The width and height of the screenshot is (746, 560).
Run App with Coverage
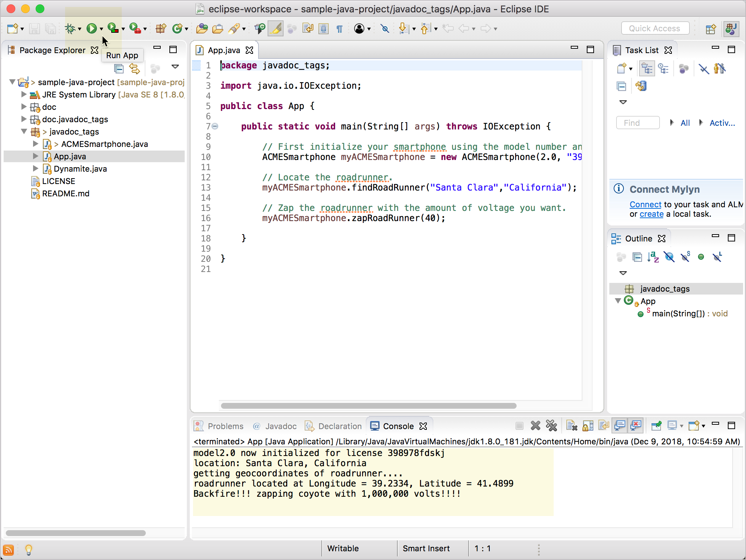pyautogui.click(x=112, y=28)
